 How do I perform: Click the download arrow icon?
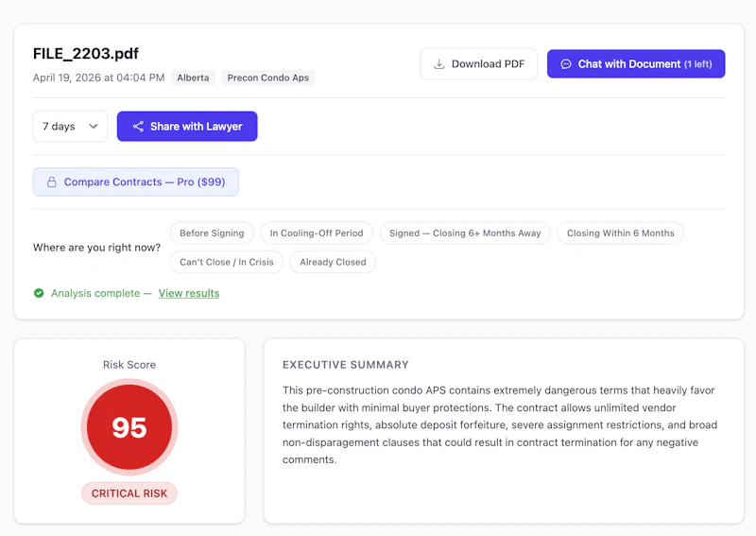438,64
